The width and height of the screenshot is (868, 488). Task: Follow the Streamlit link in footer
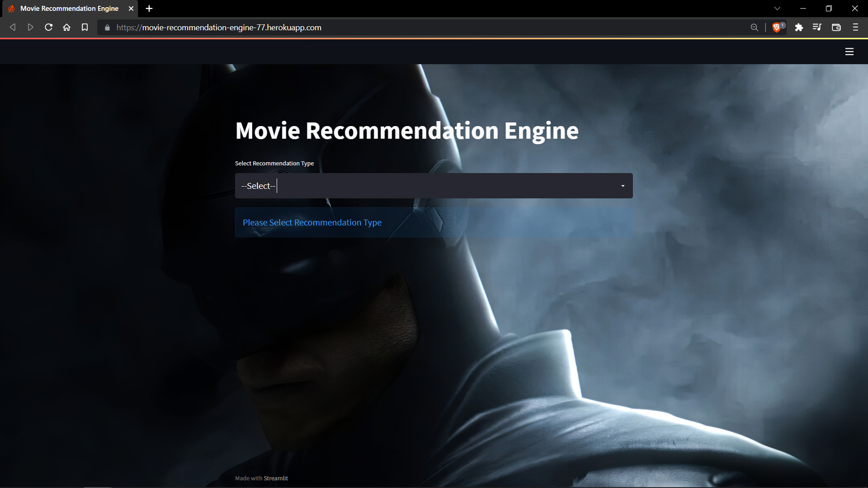[276, 478]
